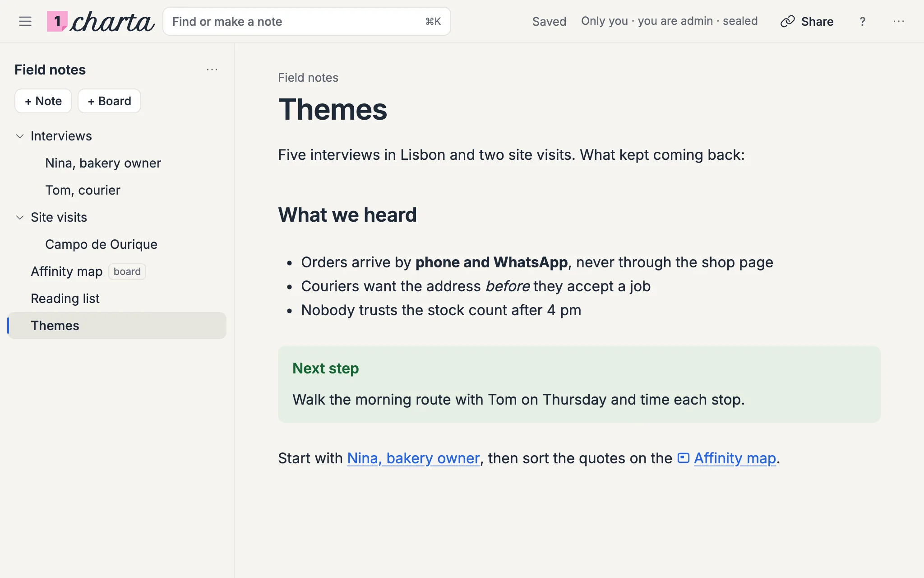
Task: Click the board tag beside Affinity map
Action: click(127, 271)
